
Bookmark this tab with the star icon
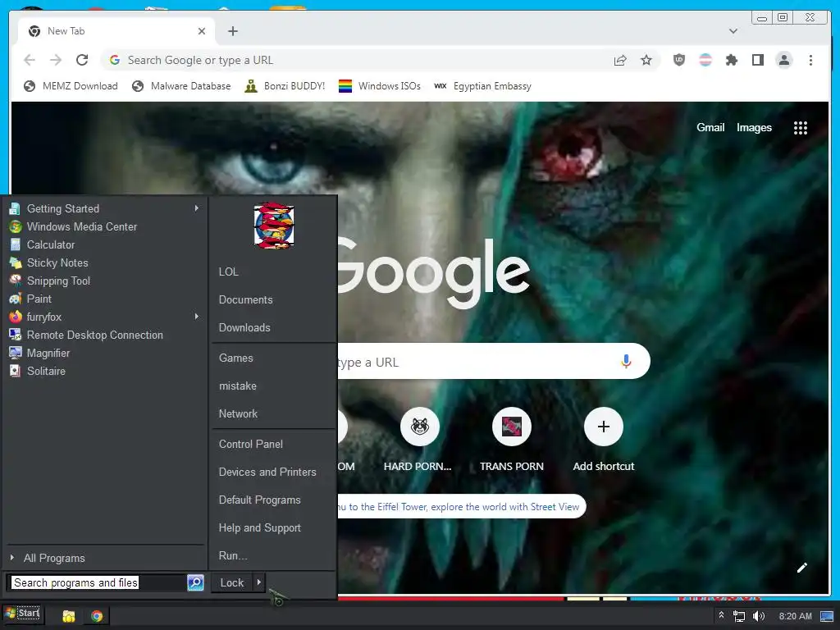point(646,60)
